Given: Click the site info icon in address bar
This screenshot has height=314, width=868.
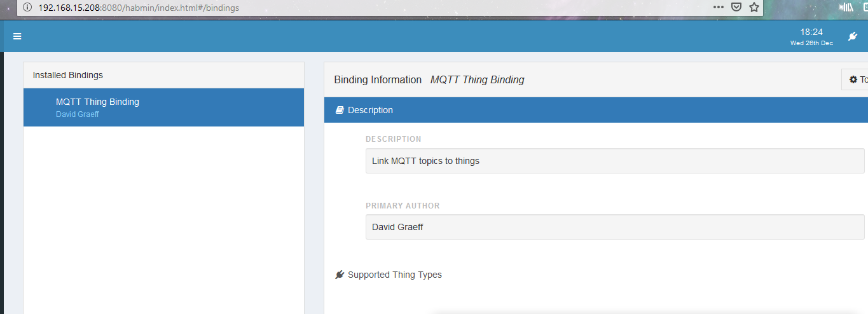Looking at the screenshot, I should click(x=27, y=8).
